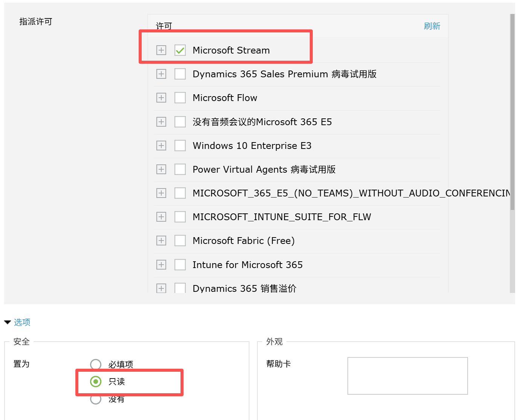
Task: Expand the Microsoft Stream license row
Action: [161, 50]
